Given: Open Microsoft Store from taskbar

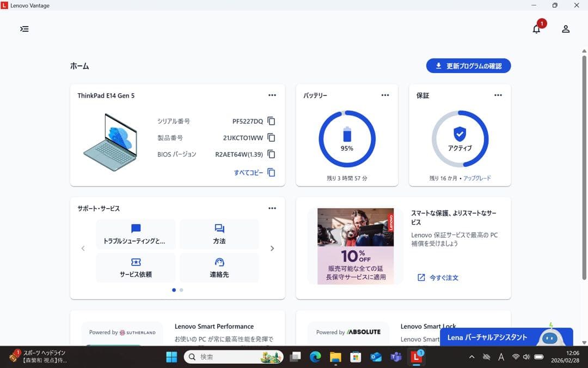Looking at the screenshot, I should (356, 357).
